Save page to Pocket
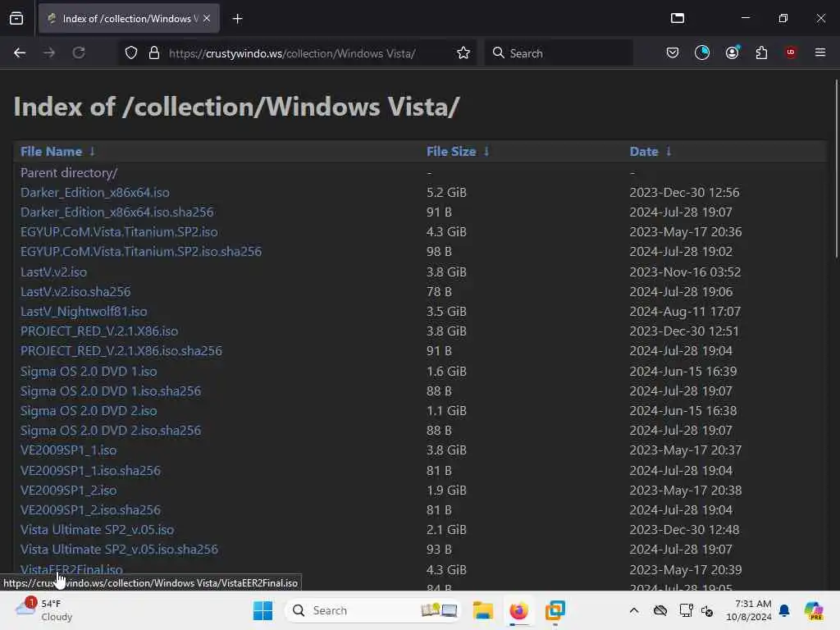This screenshot has width=840, height=630. click(x=673, y=53)
